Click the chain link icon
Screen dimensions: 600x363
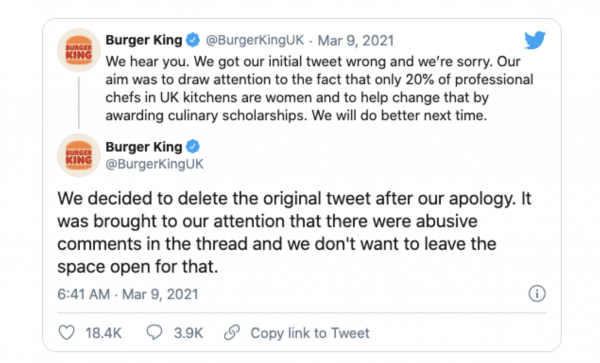click(x=232, y=332)
